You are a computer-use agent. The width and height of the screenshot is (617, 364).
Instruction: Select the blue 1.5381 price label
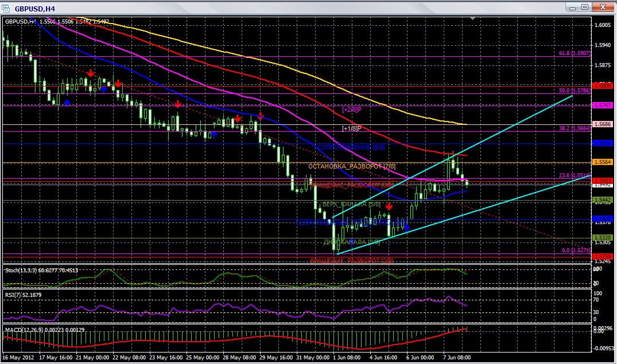(603, 218)
